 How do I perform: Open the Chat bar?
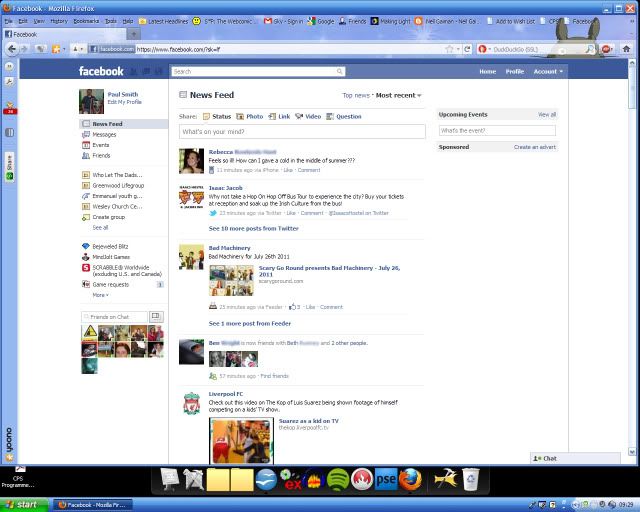pyautogui.click(x=575, y=458)
